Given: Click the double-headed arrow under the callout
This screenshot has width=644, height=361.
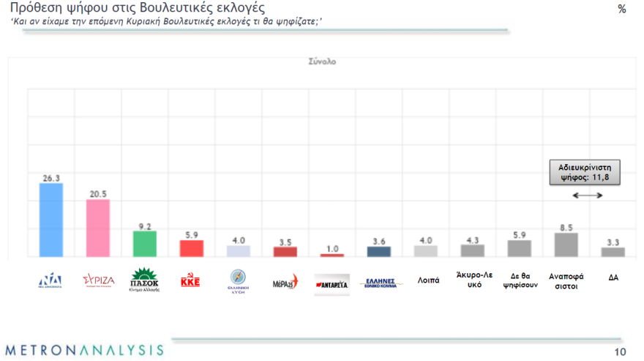Looking at the screenshot, I should [586, 196].
